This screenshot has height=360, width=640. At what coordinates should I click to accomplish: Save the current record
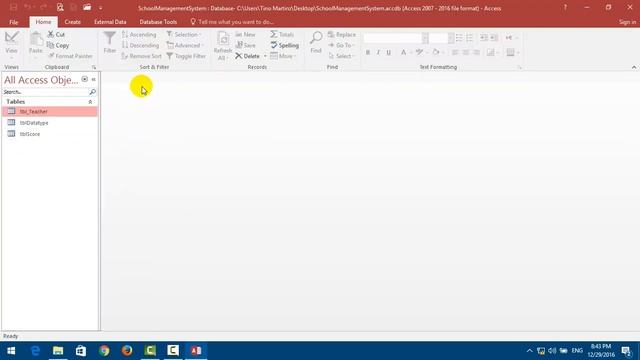[x=246, y=45]
